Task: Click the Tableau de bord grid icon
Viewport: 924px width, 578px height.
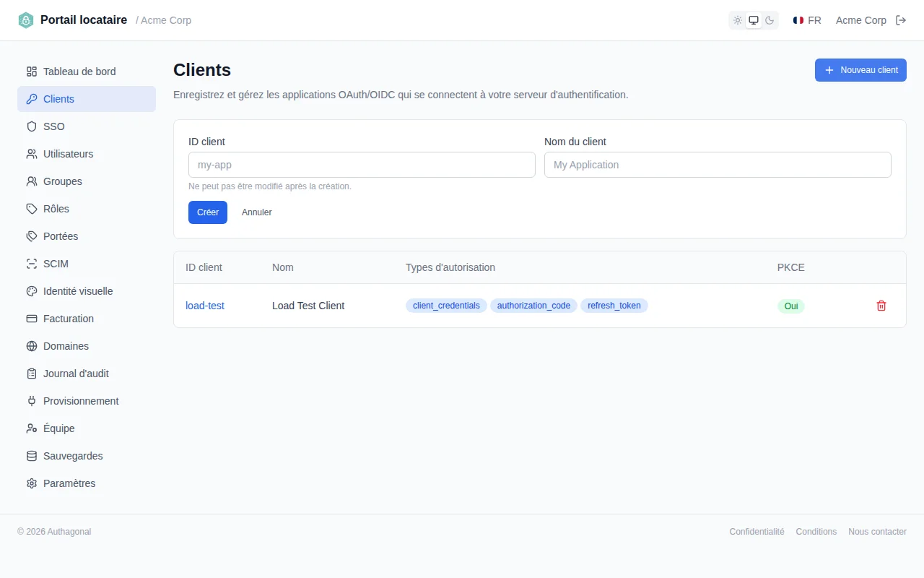Action: click(x=32, y=72)
